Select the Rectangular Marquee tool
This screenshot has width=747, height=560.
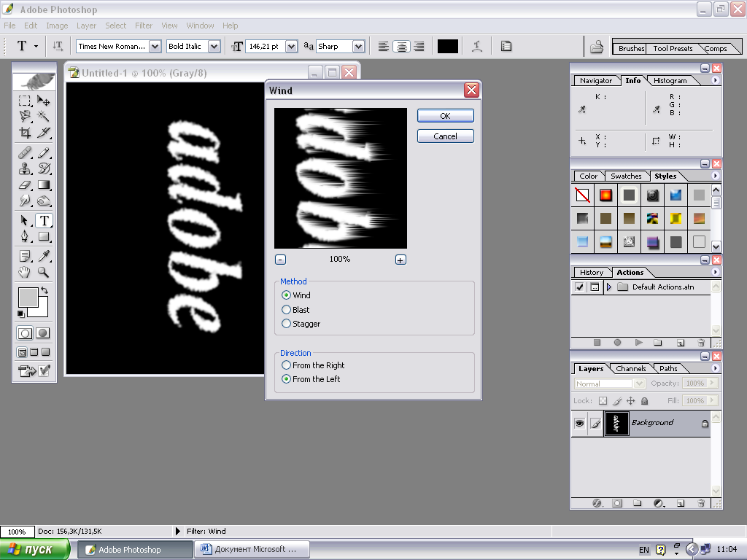click(25, 101)
